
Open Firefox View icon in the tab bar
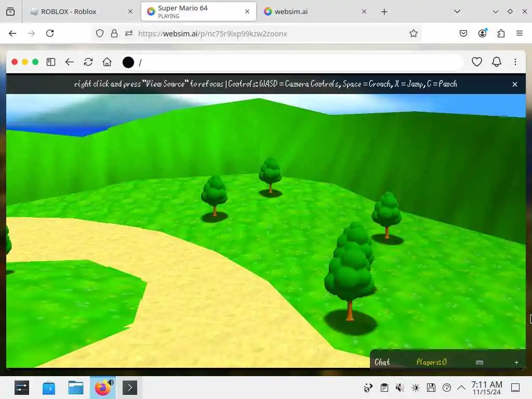[10, 11]
